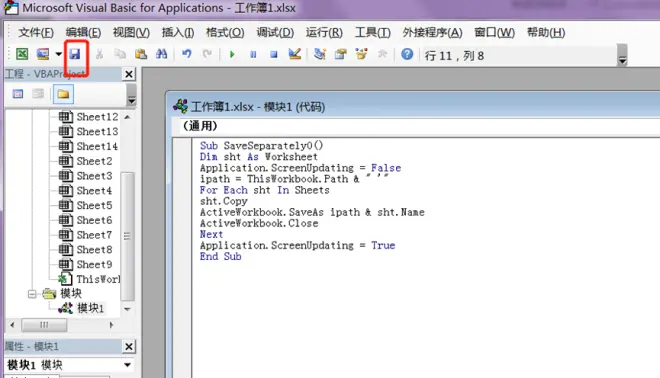This screenshot has height=378, width=660.
Task: Click View Object icon in project panel
Action: click(x=38, y=94)
